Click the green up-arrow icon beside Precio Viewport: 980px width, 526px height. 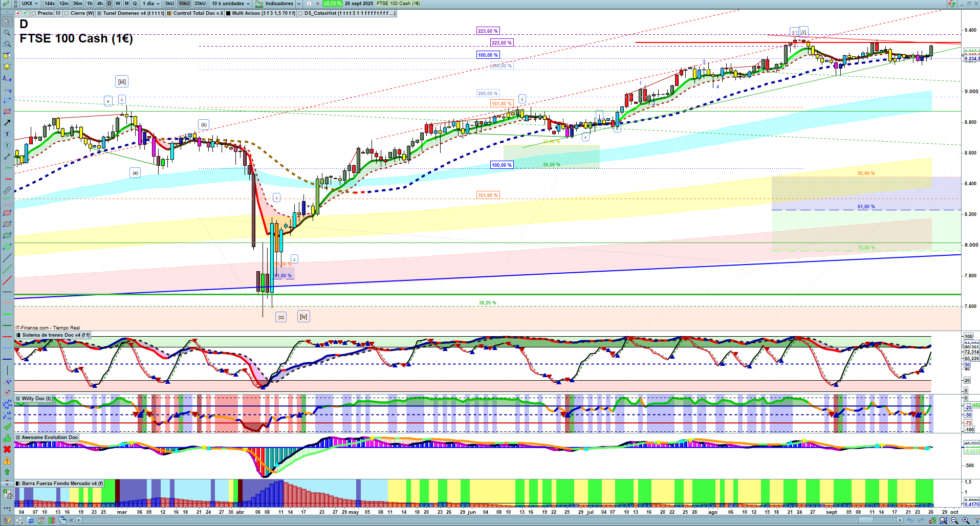click(x=25, y=13)
